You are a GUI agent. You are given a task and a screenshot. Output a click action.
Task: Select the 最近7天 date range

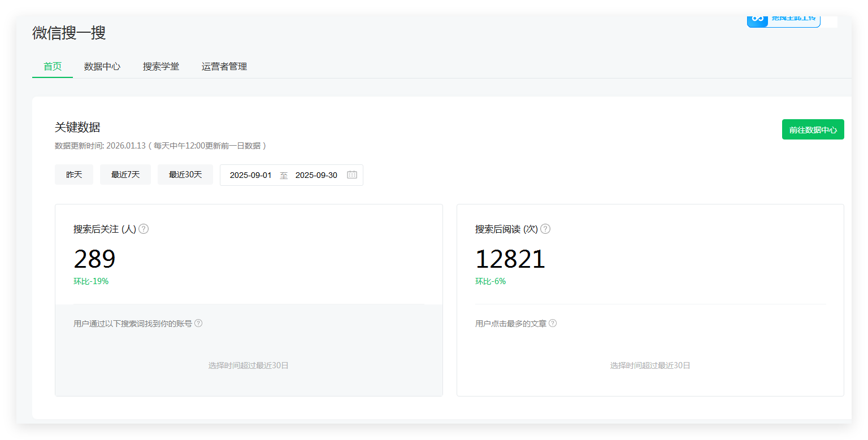(125, 175)
